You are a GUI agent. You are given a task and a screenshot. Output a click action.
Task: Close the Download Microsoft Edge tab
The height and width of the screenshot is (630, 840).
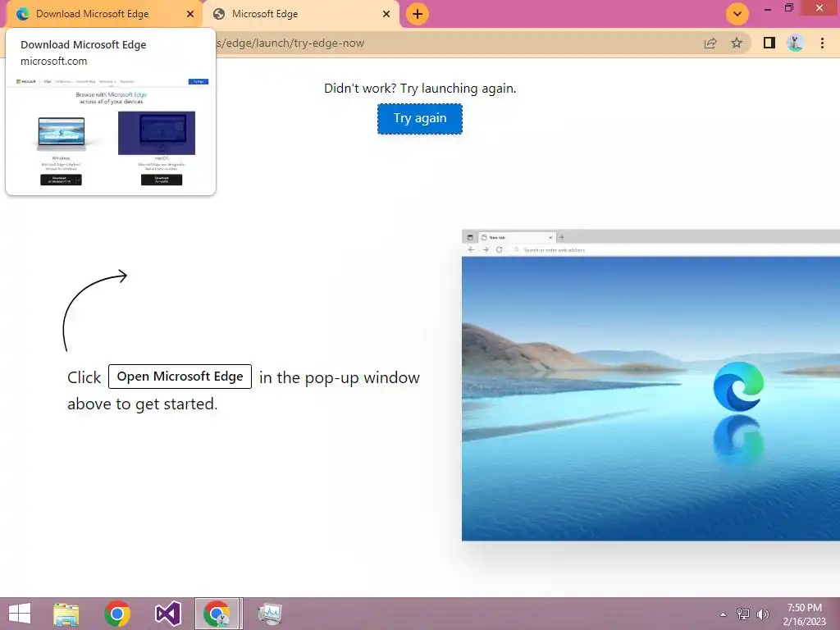[x=190, y=14]
